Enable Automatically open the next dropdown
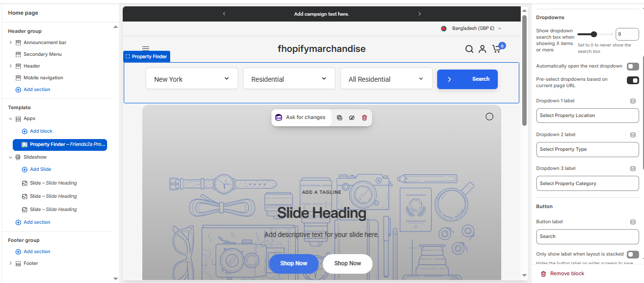644x283 pixels. click(633, 67)
